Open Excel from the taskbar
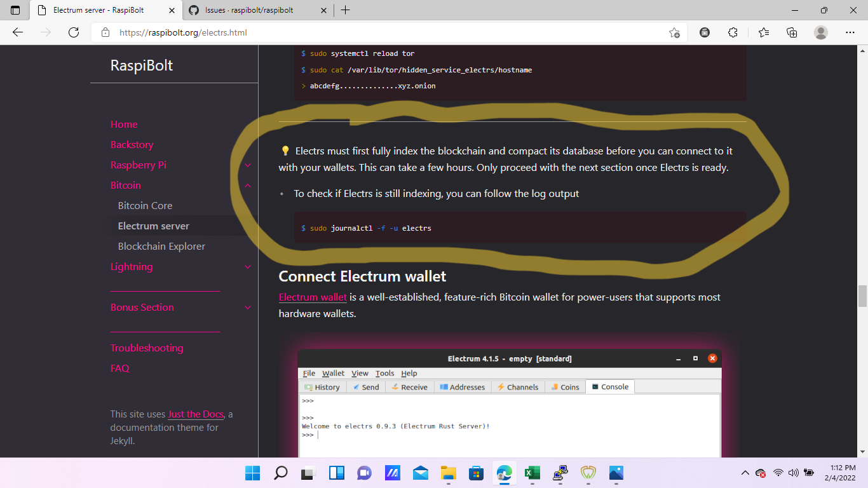Image resolution: width=868 pixels, height=488 pixels. [532, 473]
